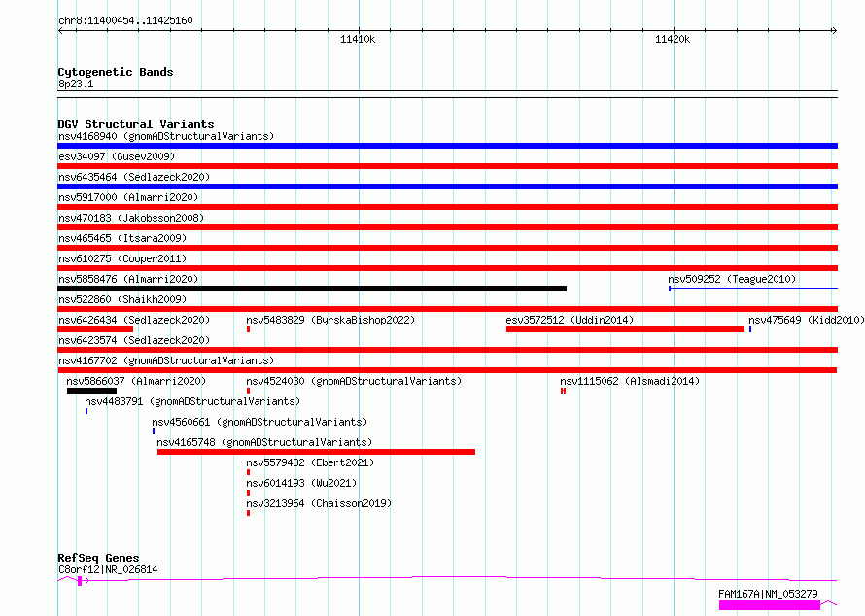Image resolution: width=865 pixels, height=616 pixels.
Task: Click nsv610275 (Cooper2011) variant label
Action: coord(122,258)
